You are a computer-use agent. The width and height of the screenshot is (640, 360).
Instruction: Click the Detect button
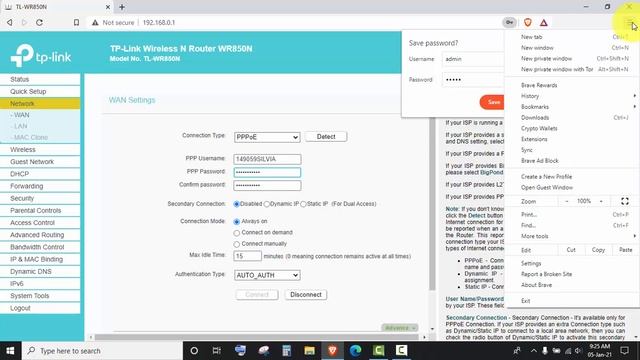point(326,137)
